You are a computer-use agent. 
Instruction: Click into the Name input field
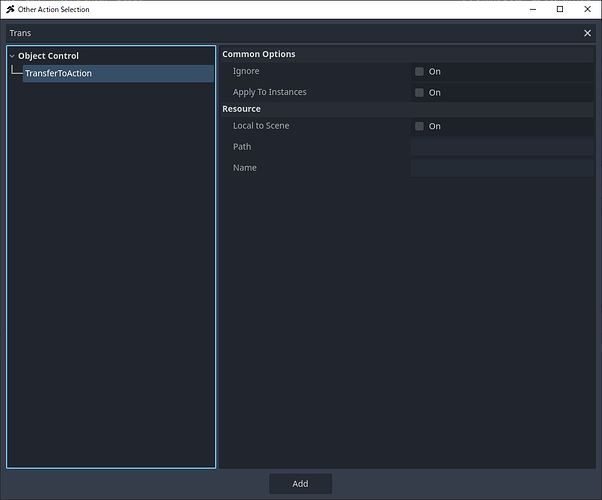tap(501, 168)
